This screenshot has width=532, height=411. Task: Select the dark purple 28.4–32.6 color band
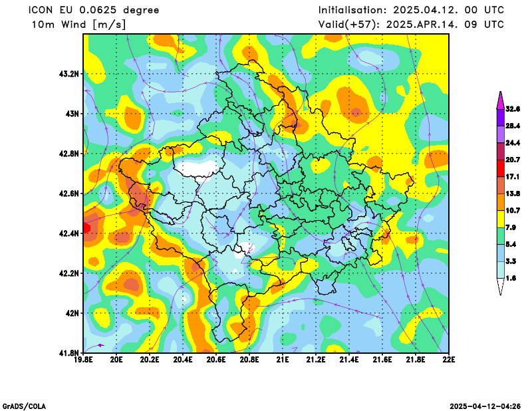(501, 118)
